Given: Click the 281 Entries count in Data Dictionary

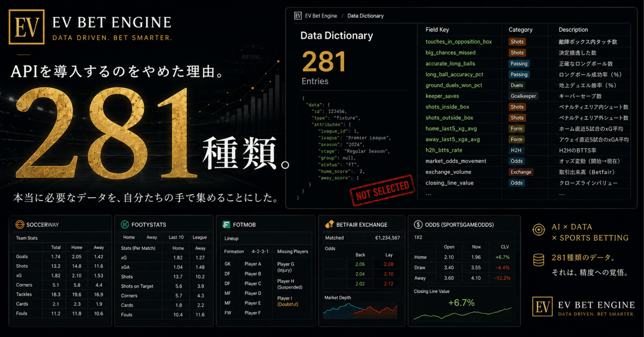Looking at the screenshot, I should point(324,68).
